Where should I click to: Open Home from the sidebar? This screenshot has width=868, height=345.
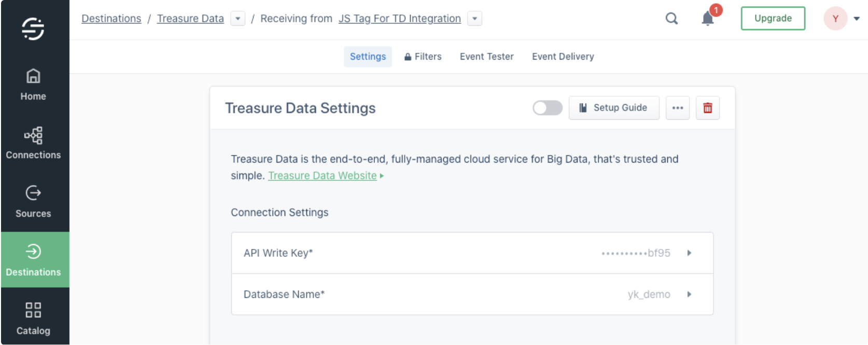tap(33, 85)
